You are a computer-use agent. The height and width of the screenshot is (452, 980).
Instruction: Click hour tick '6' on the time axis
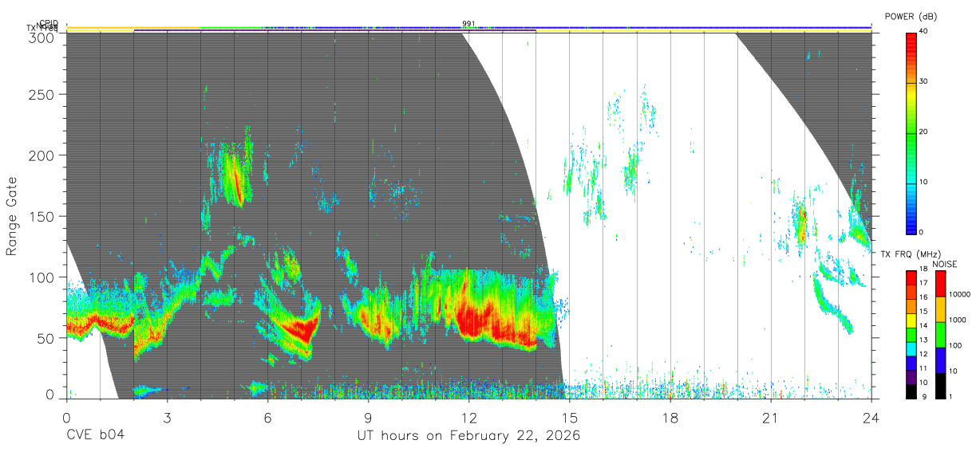tap(267, 417)
